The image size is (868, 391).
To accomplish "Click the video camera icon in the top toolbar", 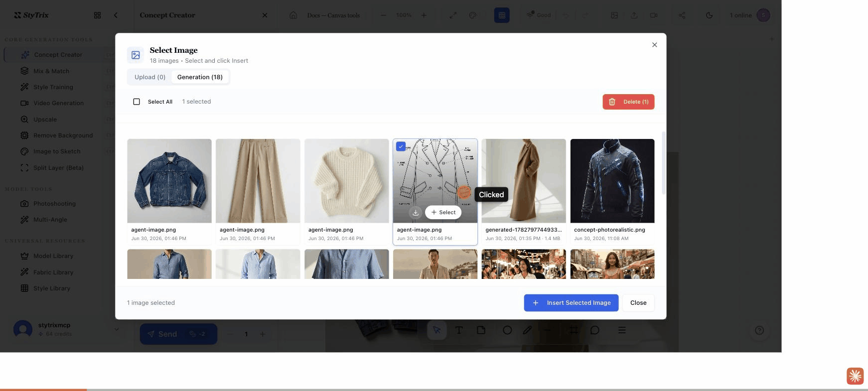I will (654, 15).
